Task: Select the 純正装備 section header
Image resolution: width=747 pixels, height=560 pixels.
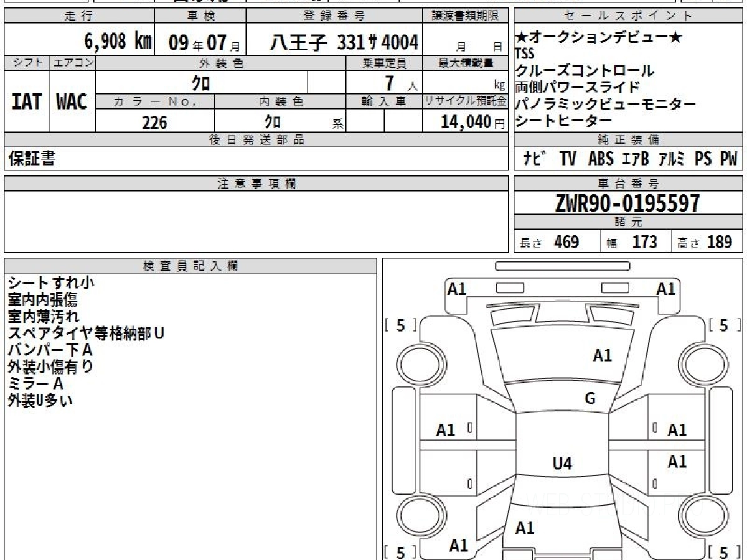Action: coord(628,140)
